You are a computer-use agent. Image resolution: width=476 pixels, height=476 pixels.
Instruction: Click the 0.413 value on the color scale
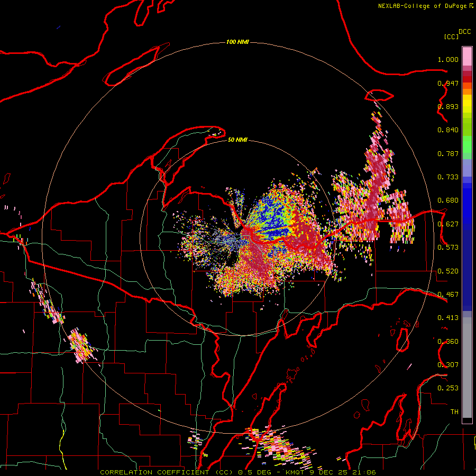(448, 318)
